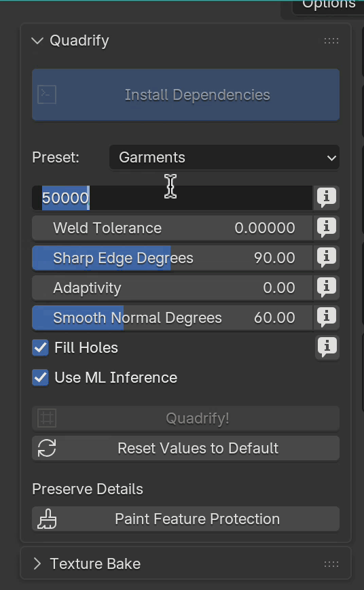Click the Weld Tolerance value field
Image resolution: width=364 pixels, height=590 pixels.
tap(172, 228)
